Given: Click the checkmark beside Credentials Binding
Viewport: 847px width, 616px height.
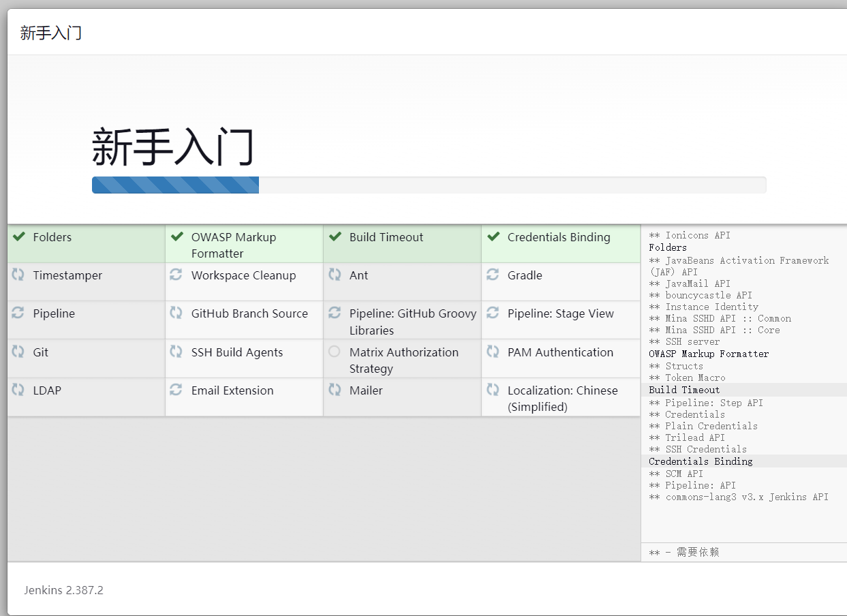Looking at the screenshot, I should (493, 237).
